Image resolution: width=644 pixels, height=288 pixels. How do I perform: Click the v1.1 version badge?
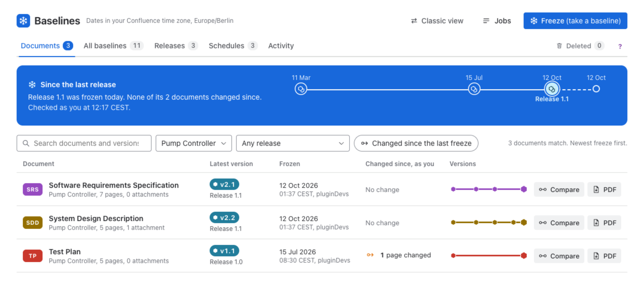pyautogui.click(x=224, y=251)
